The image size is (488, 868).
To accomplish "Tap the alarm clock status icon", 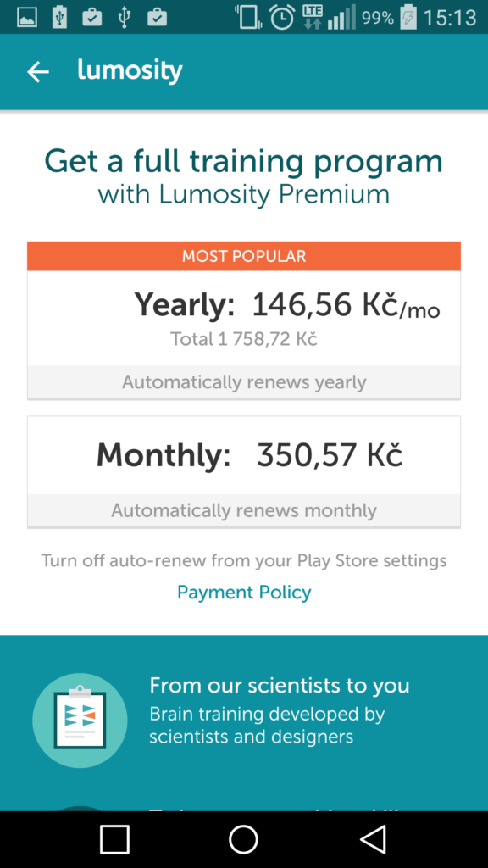I will click(282, 17).
